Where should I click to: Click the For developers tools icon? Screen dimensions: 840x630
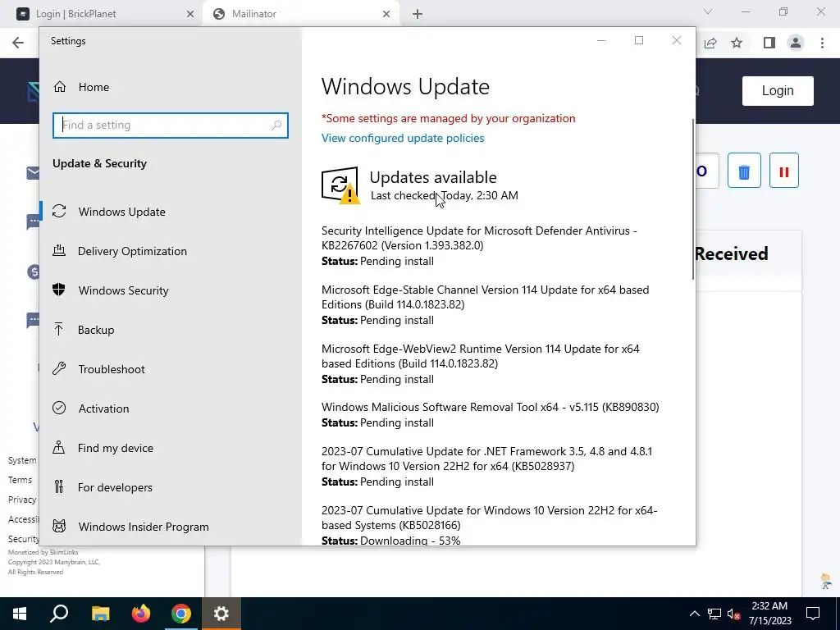click(x=59, y=486)
